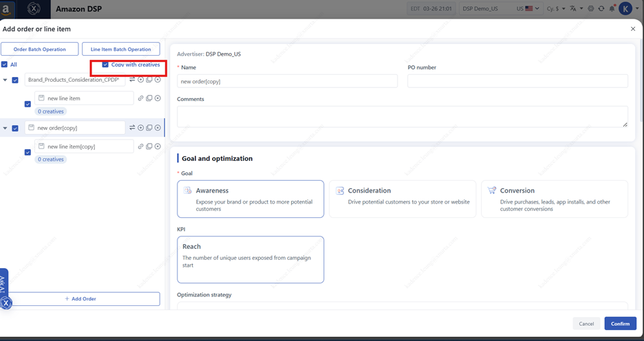Screen dimensions: 644x341
Task: Delete the 'new line item' row
Action: 158,98
